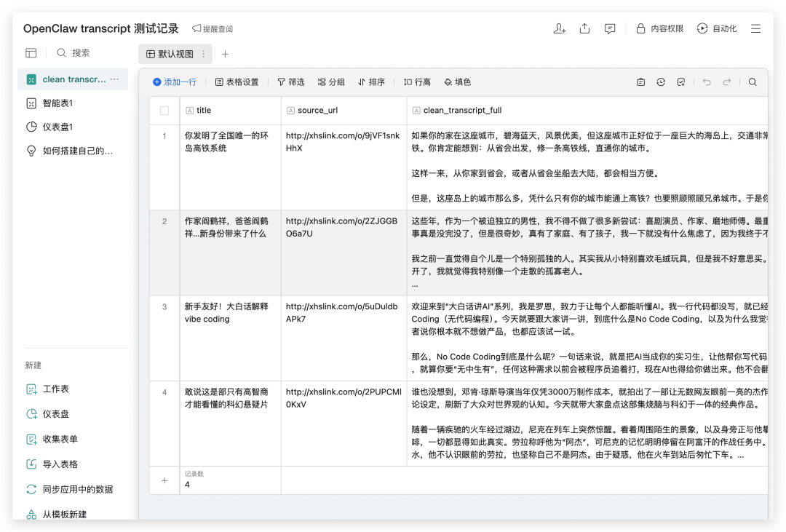This screenshot has height=532, width=786.
Task: Click 添加一行 to add a record
Action: click(x=175, y=82)
